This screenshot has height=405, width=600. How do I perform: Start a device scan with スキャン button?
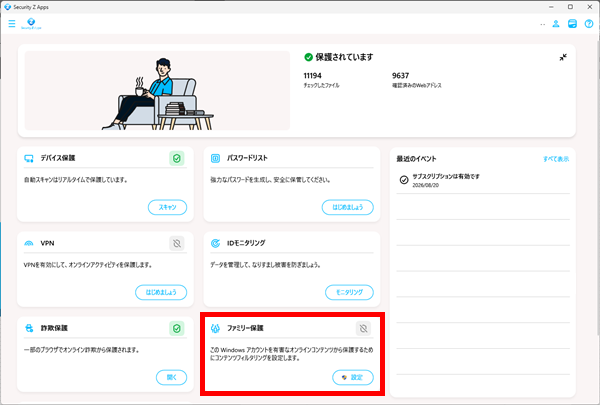168,207
